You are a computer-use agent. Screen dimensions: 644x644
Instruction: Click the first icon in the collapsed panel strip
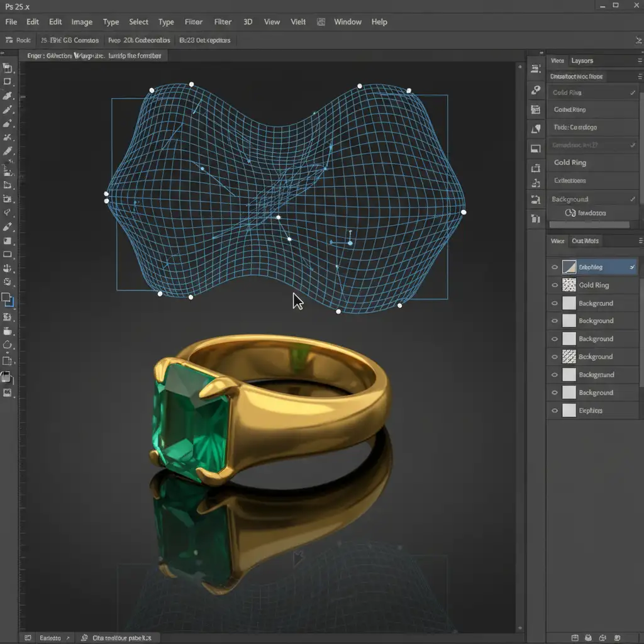[536, 69]
